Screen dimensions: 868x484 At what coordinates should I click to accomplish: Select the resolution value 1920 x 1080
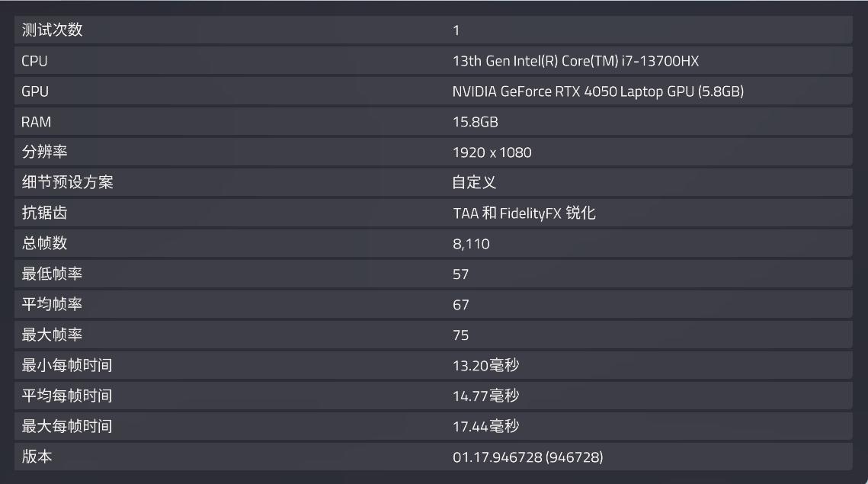tap(492, 152)
